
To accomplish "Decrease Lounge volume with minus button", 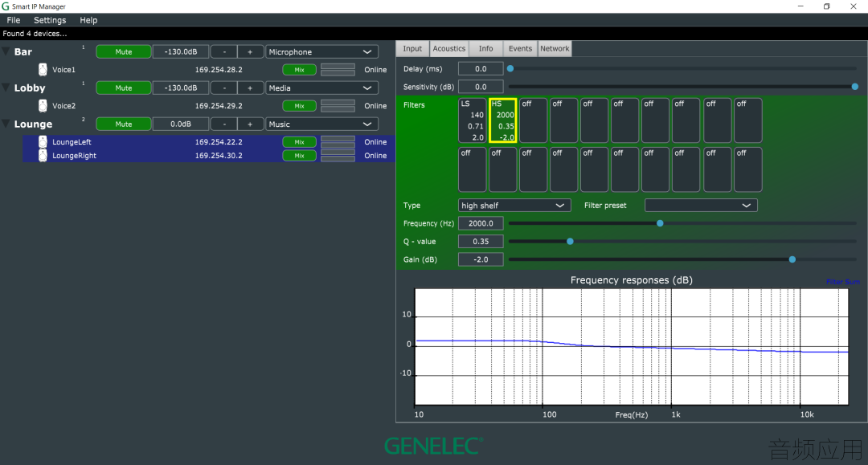I will click(224, 124).
